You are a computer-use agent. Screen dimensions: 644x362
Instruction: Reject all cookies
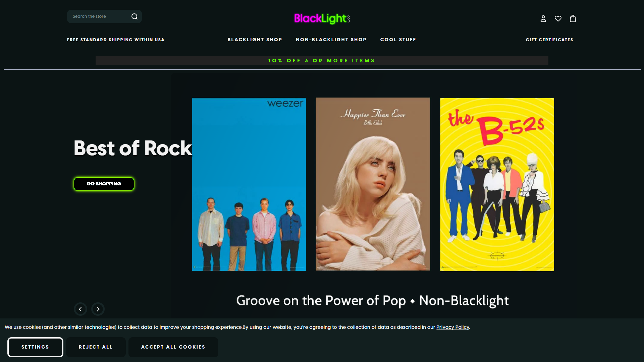[96, 347]
